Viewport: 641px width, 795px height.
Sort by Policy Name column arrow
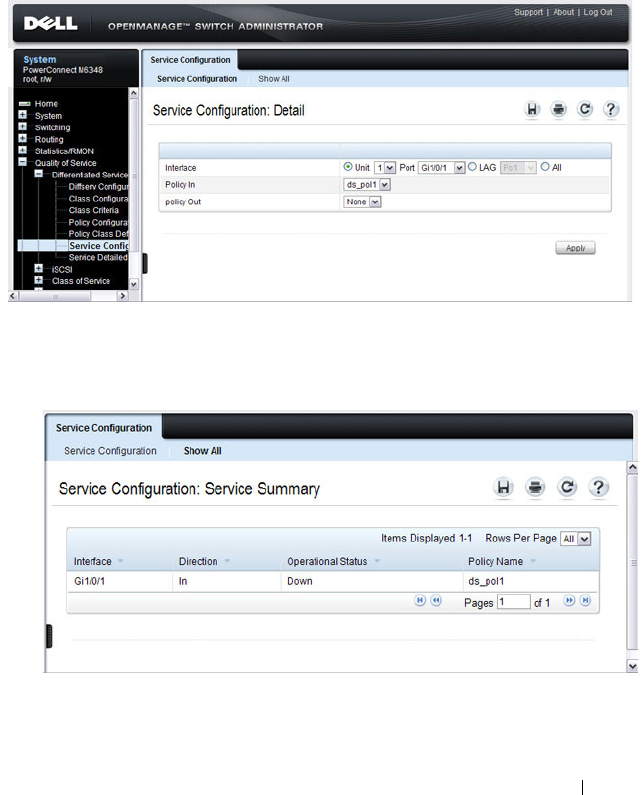533,561
